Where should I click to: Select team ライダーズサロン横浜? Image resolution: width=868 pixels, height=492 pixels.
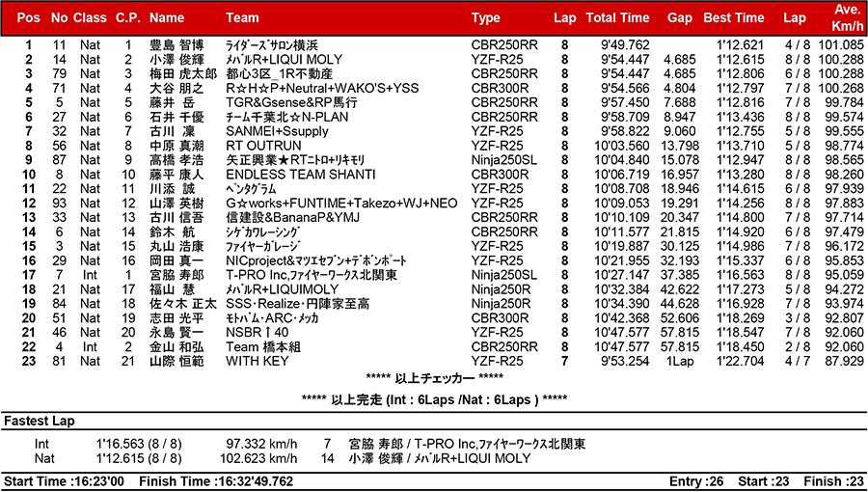(272, 45)
